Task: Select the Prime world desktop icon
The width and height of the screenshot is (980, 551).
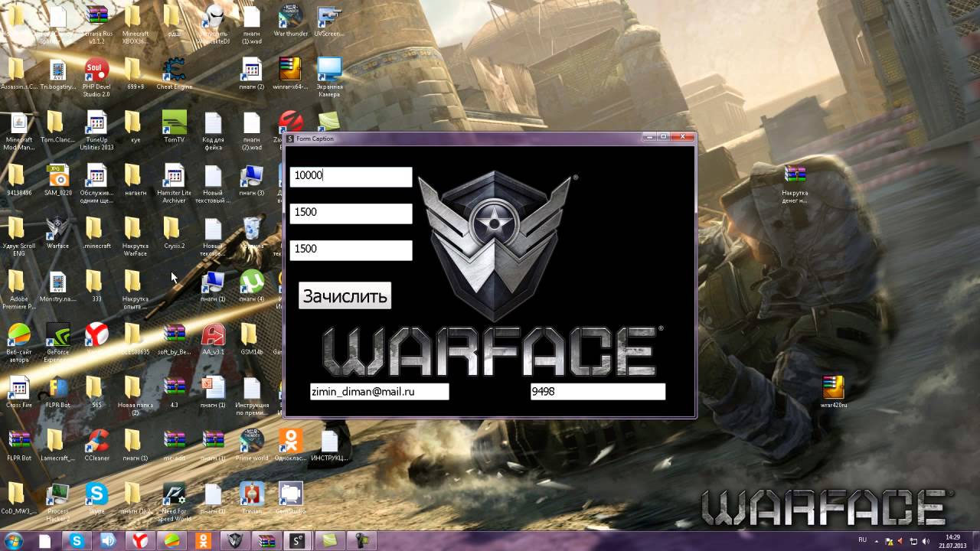Action: click(252, 445)
